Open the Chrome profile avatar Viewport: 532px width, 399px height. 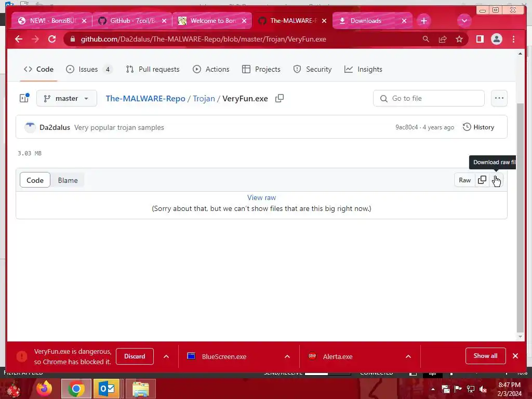coord(496,39)
